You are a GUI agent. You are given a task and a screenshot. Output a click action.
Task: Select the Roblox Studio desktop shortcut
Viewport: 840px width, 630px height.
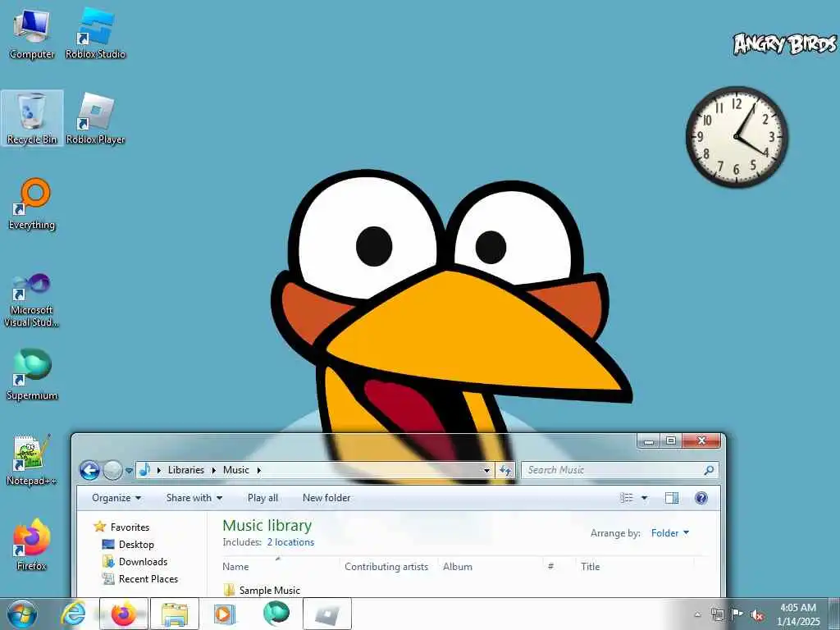pyautogui.click(x=95, y=33)
